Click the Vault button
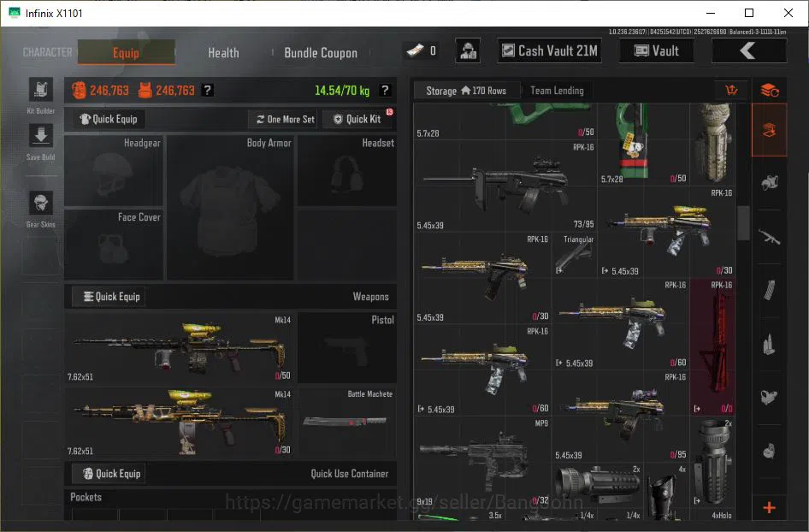The height and width of the screenshot is (532, 809). coord(656,50)
